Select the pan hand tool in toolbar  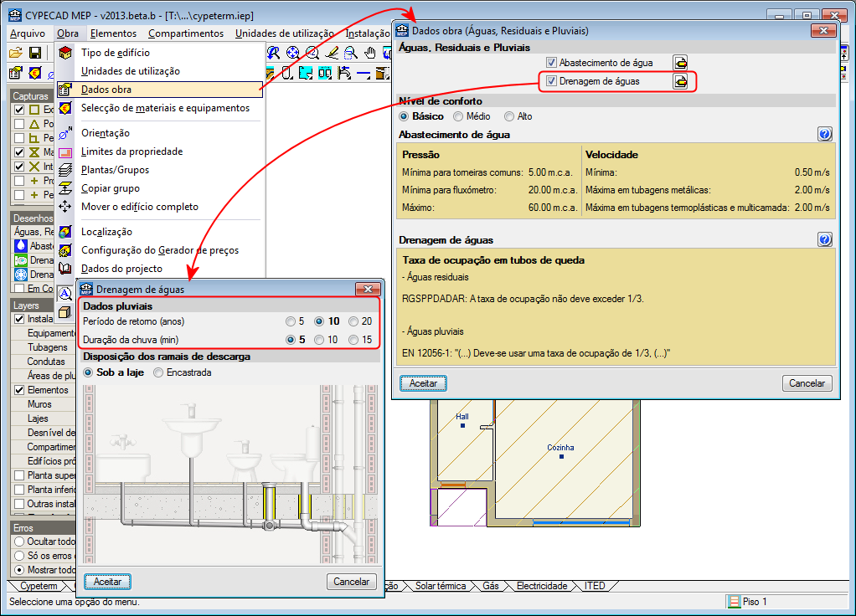pos(369,53)
